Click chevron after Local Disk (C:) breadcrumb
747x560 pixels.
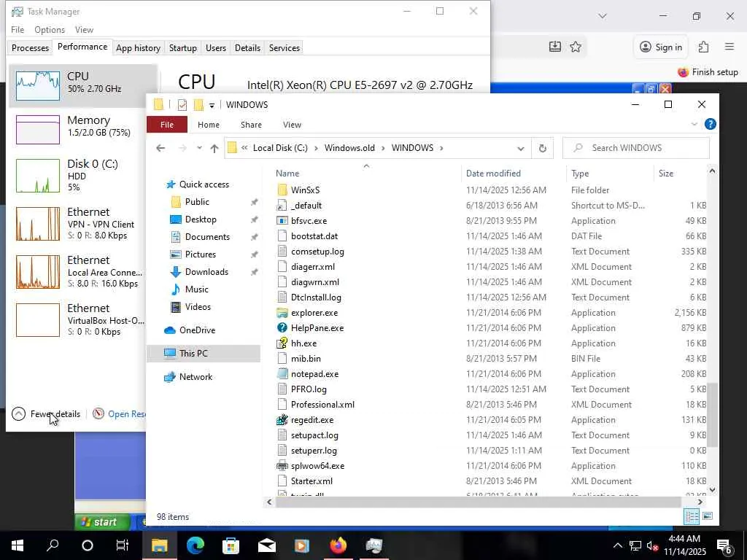[317, 148]
